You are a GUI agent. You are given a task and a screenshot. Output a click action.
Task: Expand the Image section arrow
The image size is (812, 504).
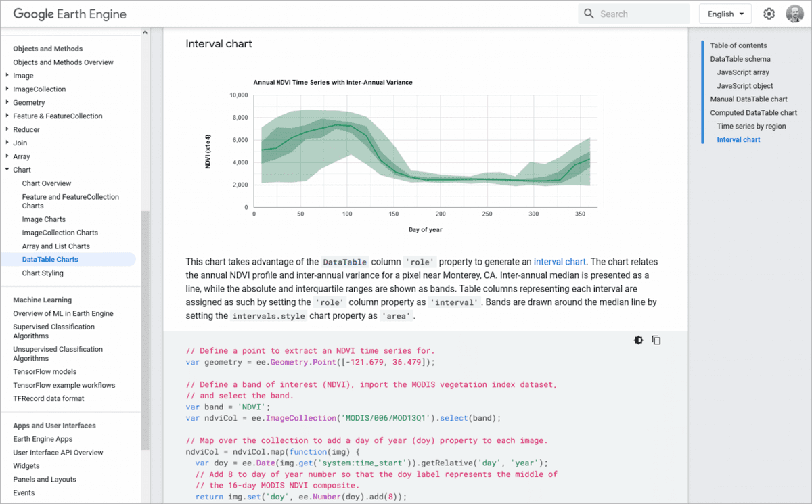tap(7, 76)
